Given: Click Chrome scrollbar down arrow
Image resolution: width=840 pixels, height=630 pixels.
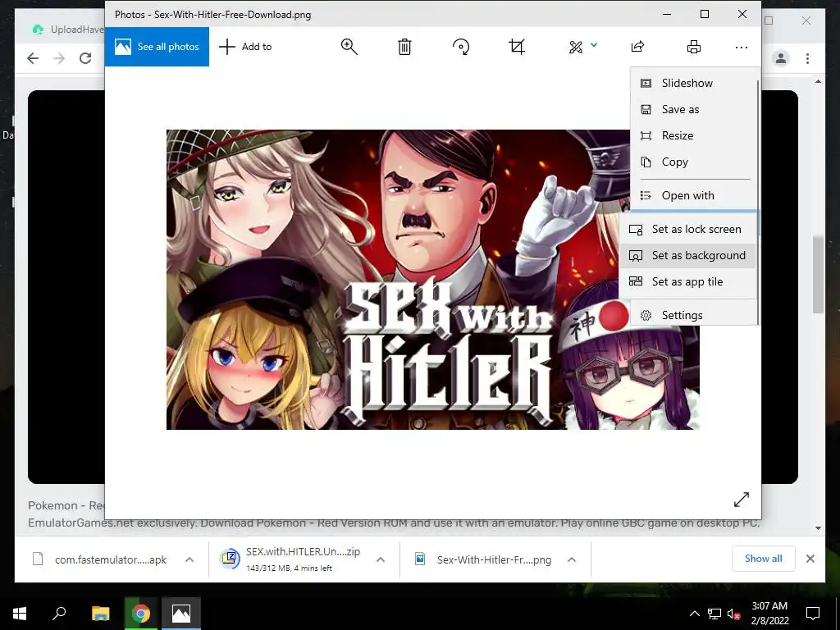Looking at the screenshot, I should click(818, 528).
